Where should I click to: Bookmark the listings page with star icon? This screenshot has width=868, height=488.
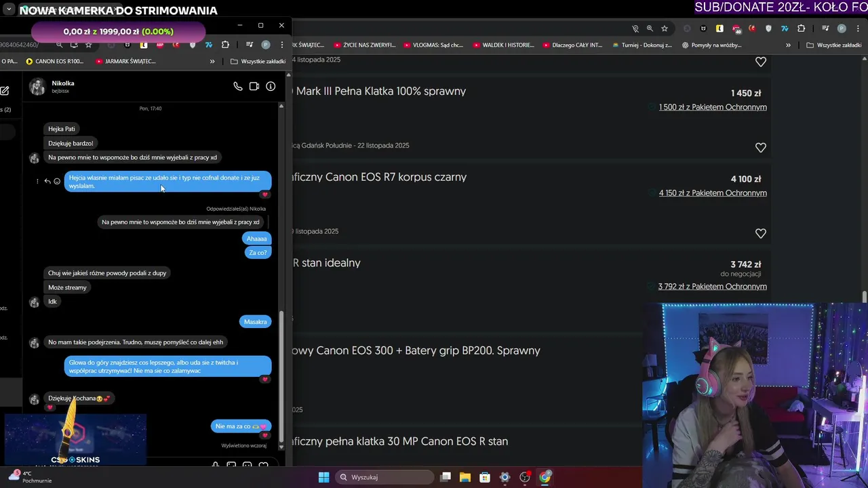coord(665,28)
